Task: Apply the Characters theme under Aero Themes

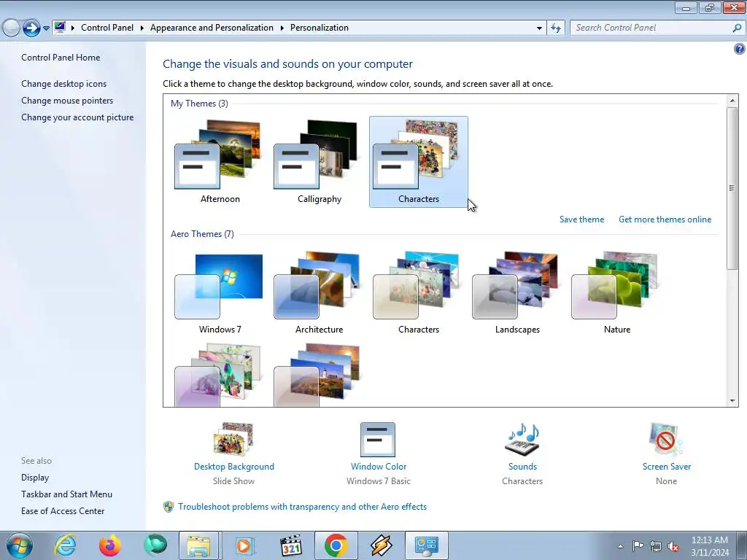Action: coord(418,293)
